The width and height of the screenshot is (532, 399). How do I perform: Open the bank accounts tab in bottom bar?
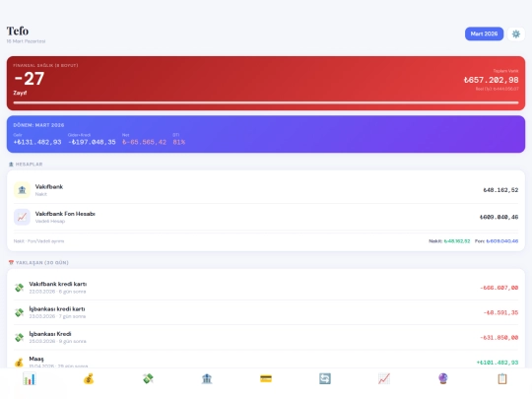207,378
